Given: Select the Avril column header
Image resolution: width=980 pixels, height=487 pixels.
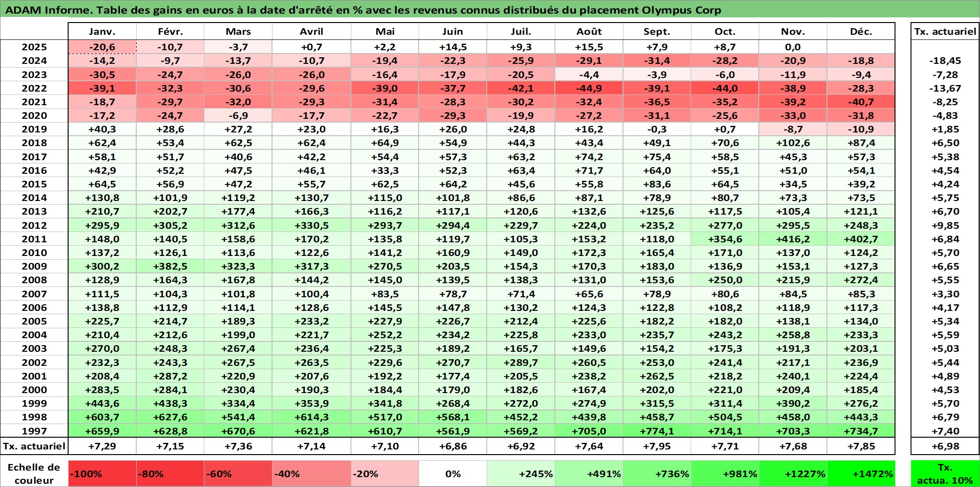Looking at the screenshot, I should 311,31.
